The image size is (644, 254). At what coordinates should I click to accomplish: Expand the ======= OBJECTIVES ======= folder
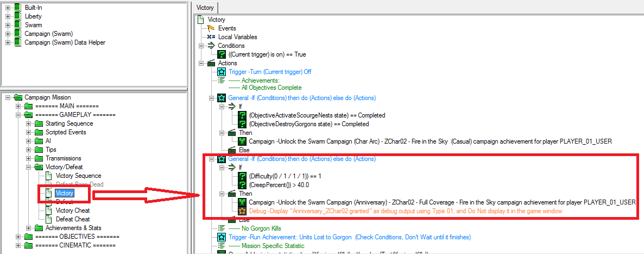pyautogui.click(x=18, y=237)
